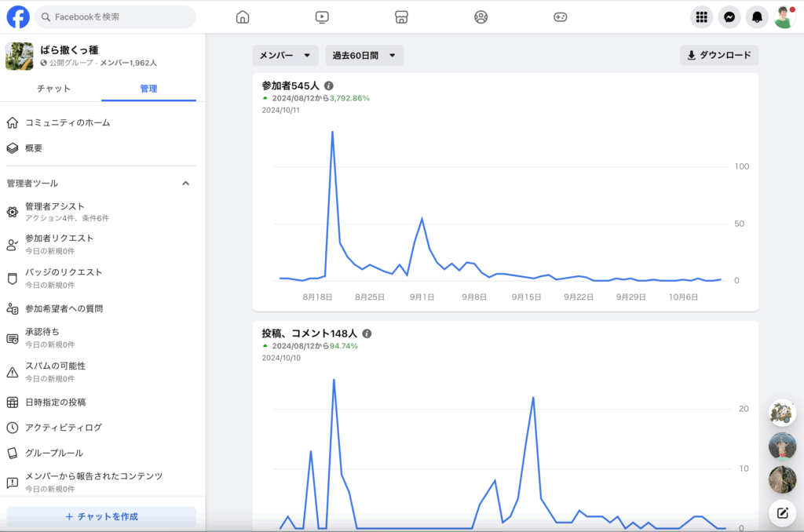Open the Messenger icon
804x532 pixels.
click(x=729, y=17)
